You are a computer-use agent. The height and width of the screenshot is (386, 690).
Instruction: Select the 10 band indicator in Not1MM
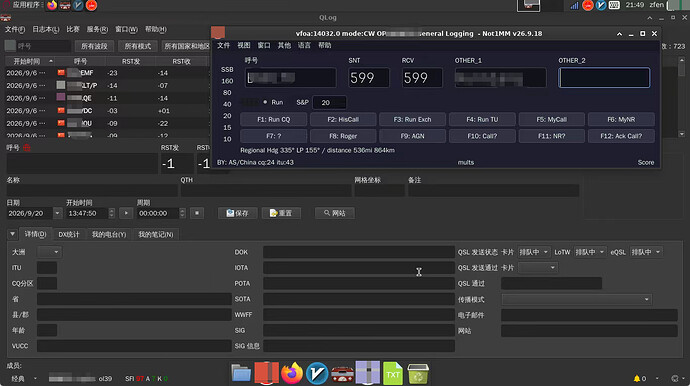coord(227,139)
